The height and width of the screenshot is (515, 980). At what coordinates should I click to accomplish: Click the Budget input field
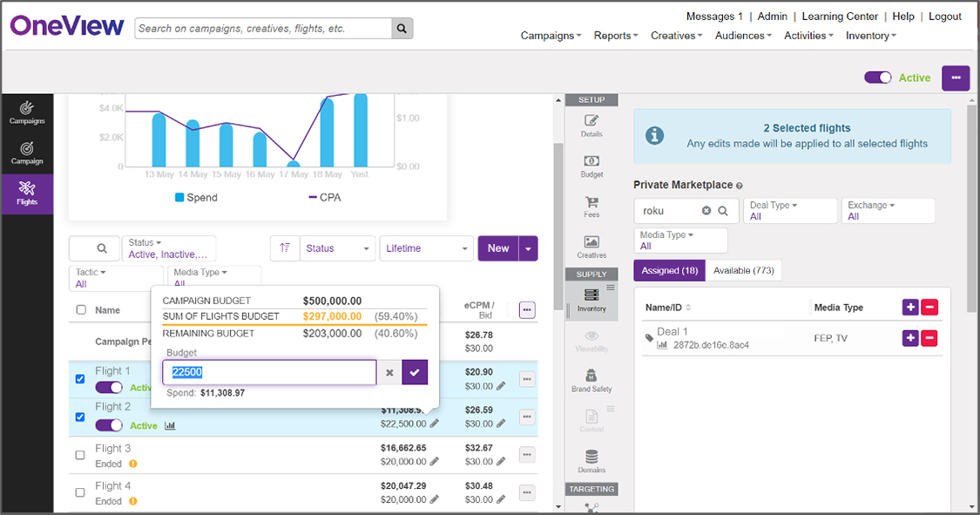pyautogui.click(x=269, y=373)
